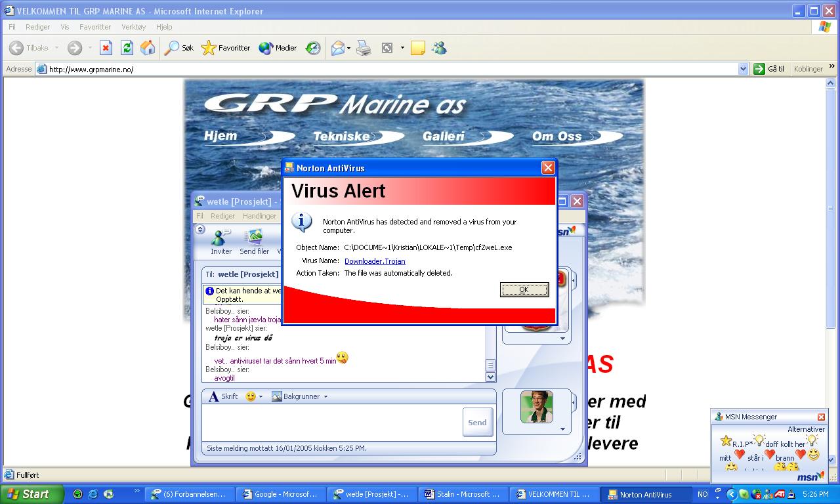The width and height of the screenshot is (840, 504).
Task: Click Send filer icon in Messenger
Action: coord(254,241)
